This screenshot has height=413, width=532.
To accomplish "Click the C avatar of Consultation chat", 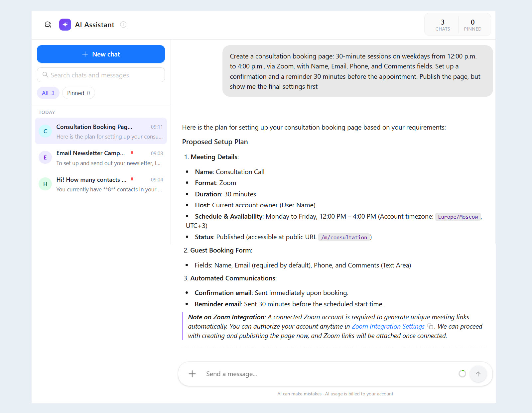I will (x=45, y=131).
